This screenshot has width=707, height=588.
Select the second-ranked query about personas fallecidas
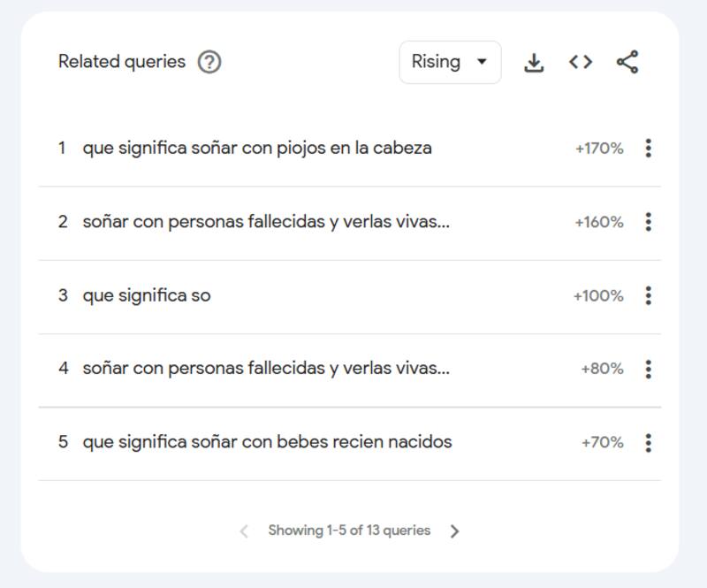266,222
